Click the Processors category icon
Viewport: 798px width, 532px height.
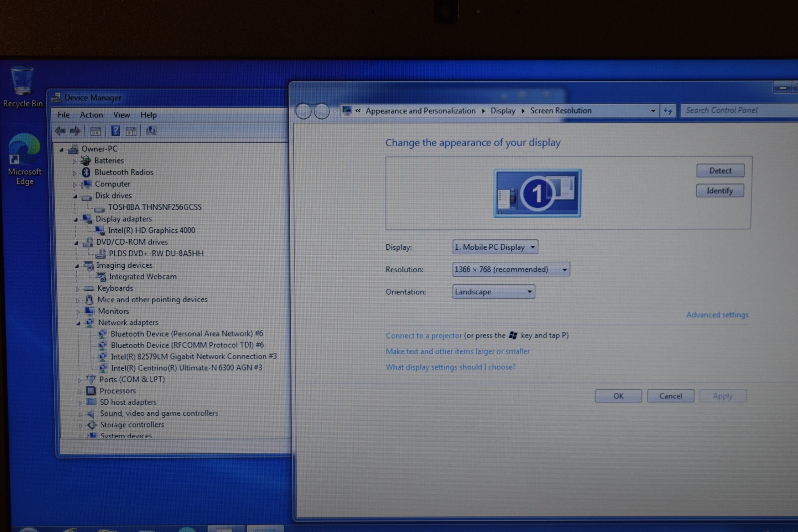[x=91, y=391]
